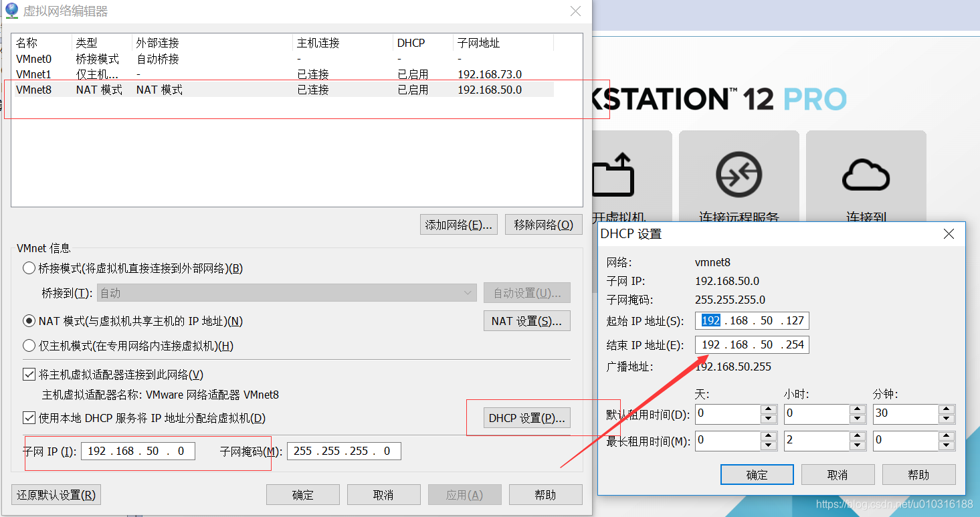Click the connect to remote server icon

click(x=739, y=175)
